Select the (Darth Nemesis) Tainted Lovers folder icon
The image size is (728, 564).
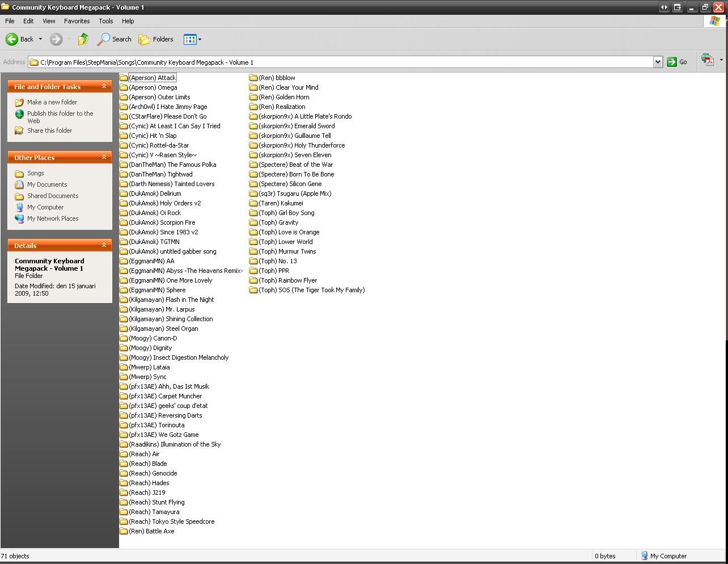(x=124, y=184)
